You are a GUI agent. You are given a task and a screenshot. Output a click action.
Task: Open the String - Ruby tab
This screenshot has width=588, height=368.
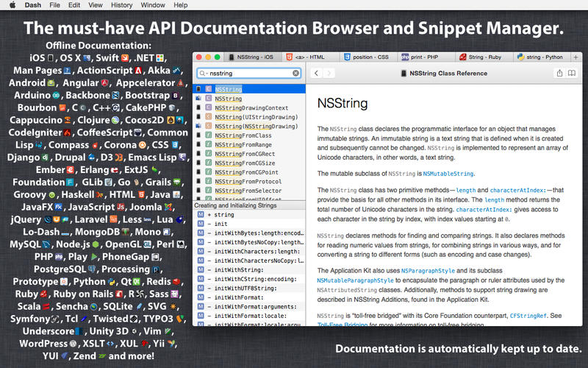[481, 57]
